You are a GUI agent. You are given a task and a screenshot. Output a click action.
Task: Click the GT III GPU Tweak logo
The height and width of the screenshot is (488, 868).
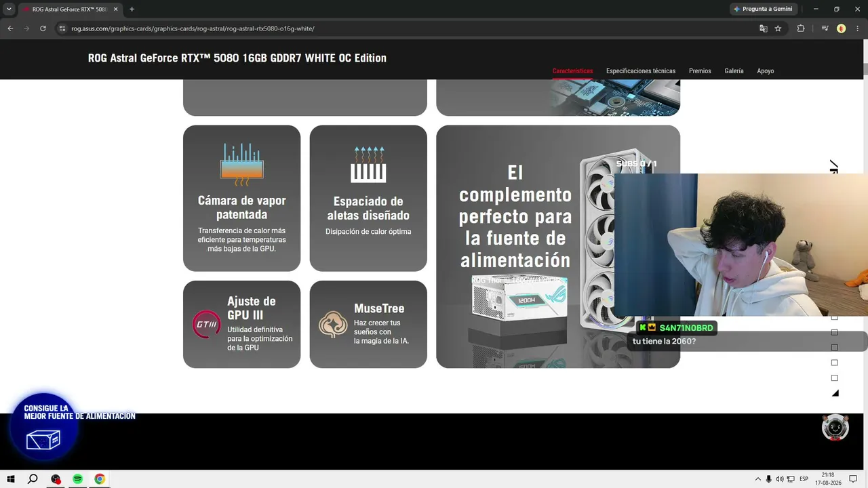click(x=206, y=324)
